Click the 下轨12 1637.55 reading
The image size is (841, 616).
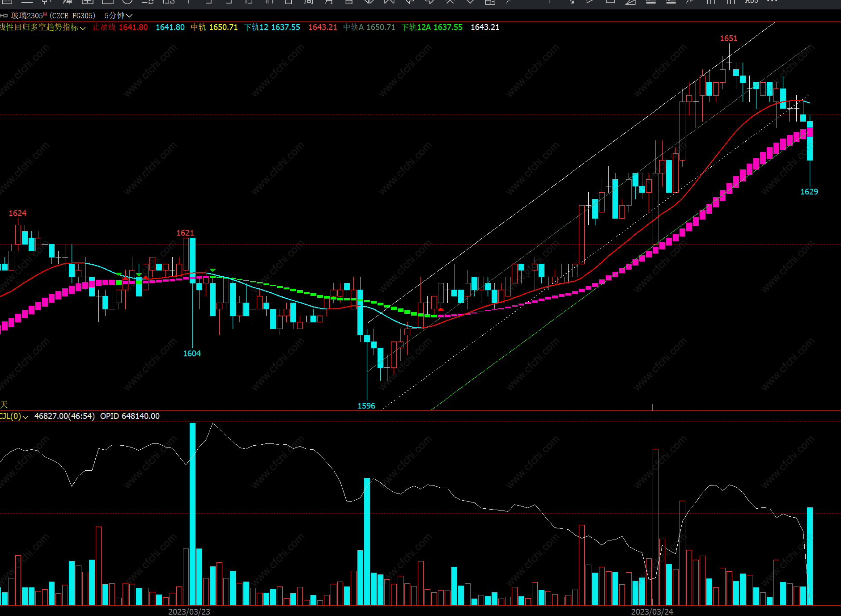(272, 27)
